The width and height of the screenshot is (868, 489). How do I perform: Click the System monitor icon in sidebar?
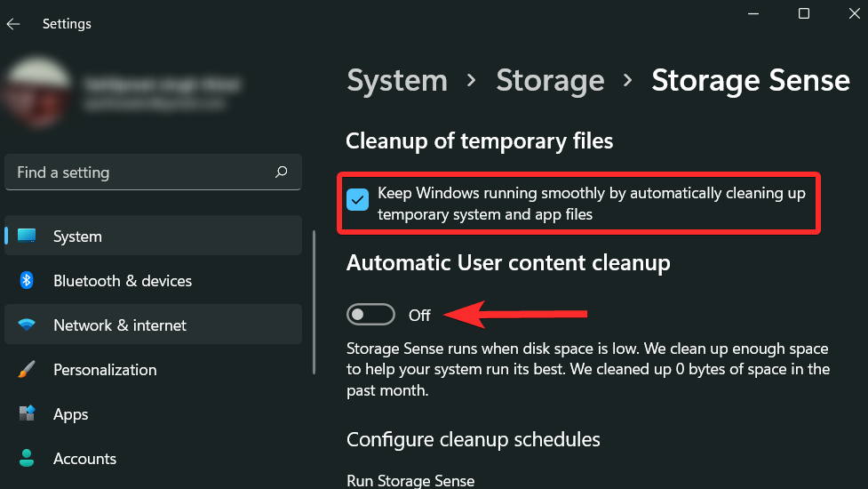27,236
